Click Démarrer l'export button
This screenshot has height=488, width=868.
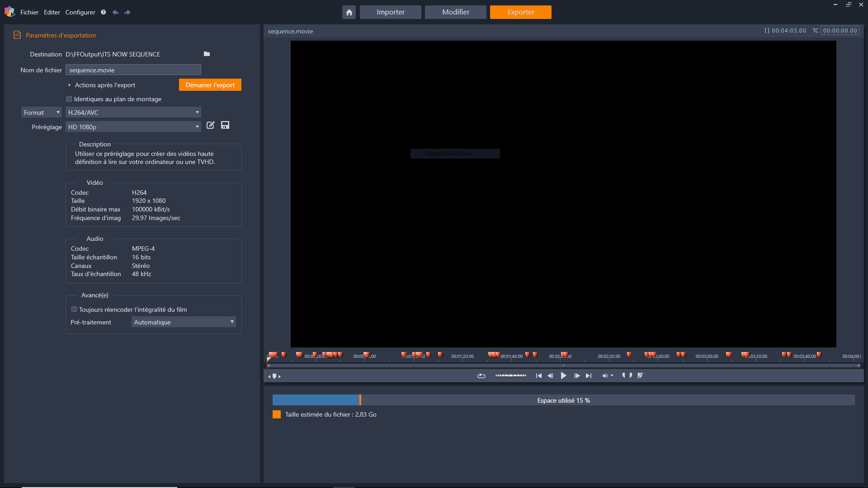pyautogui.click(x=210, y=85)
